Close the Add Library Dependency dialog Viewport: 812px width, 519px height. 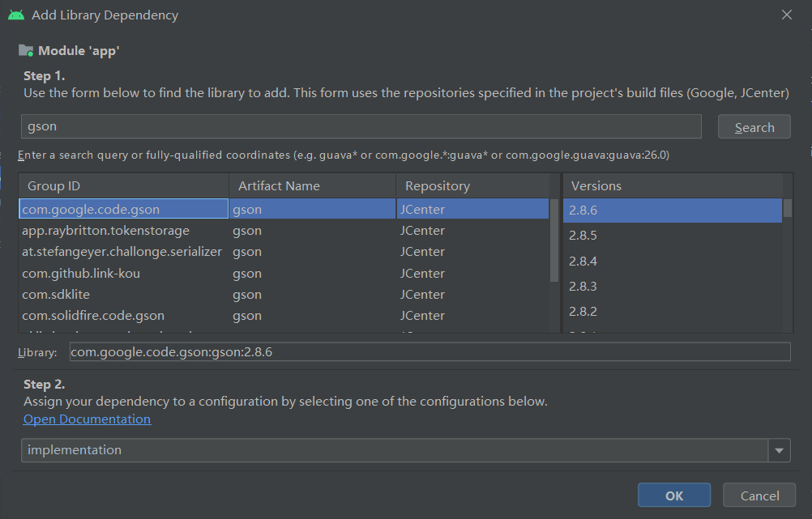click(x=787, y=15)
